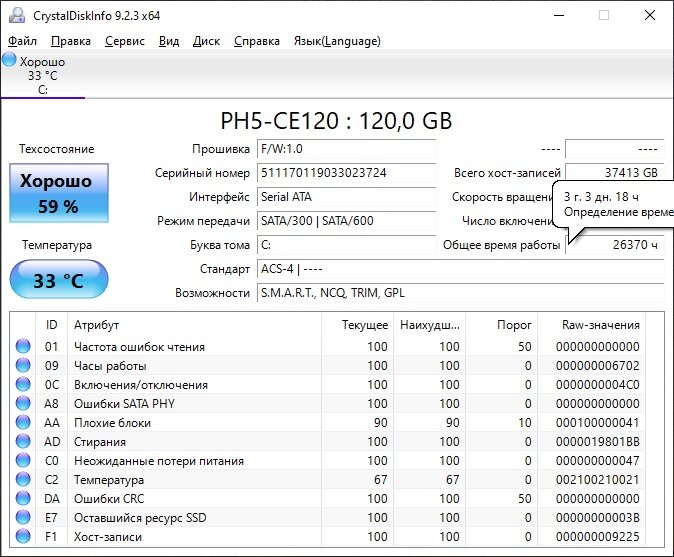Click raw value 00000000003B
The width and height of the screenshot is (674, 557).
[x=597, y=518]
